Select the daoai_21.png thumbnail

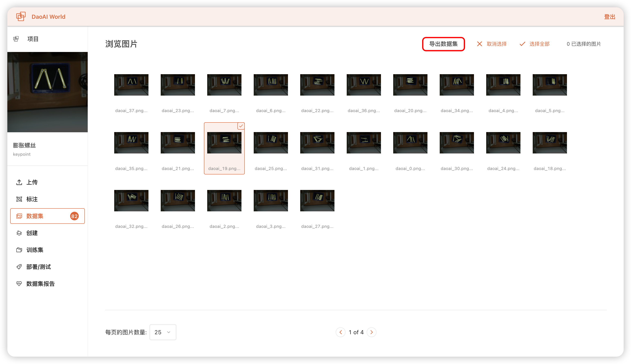coord(178,143)
